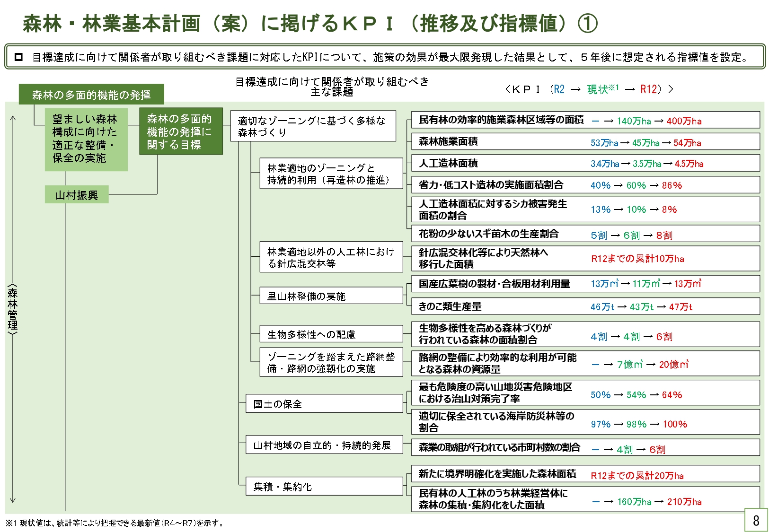Click the 花粉の少ないスギ苗木の生産割合 row
Image resolution: width=769 pixels, height=532 pixels.
tap(585, 234)
